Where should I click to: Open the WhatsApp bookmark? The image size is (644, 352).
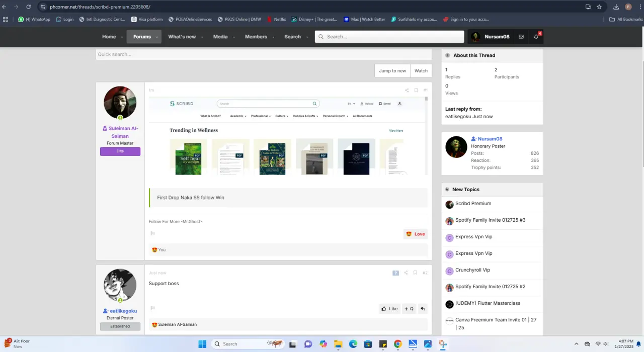pos(34,19)
